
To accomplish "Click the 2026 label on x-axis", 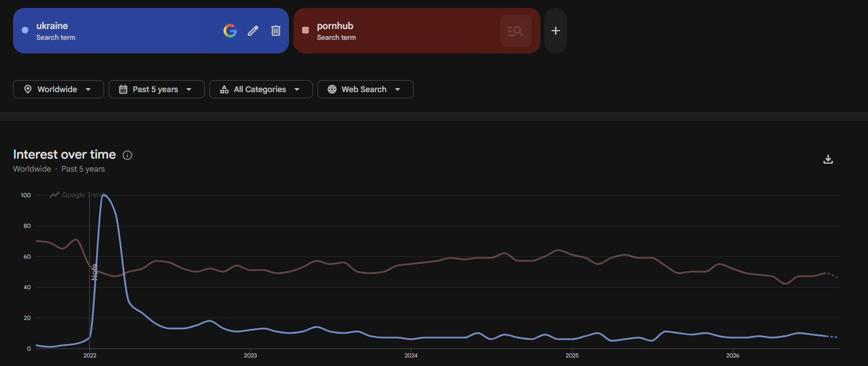I will pos(733,356).
